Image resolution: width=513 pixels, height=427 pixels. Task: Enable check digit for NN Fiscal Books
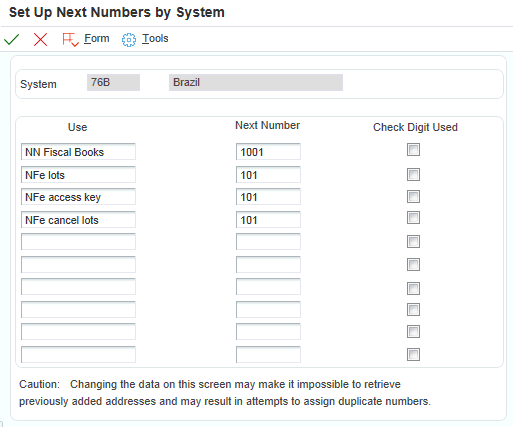coord(413,150)
